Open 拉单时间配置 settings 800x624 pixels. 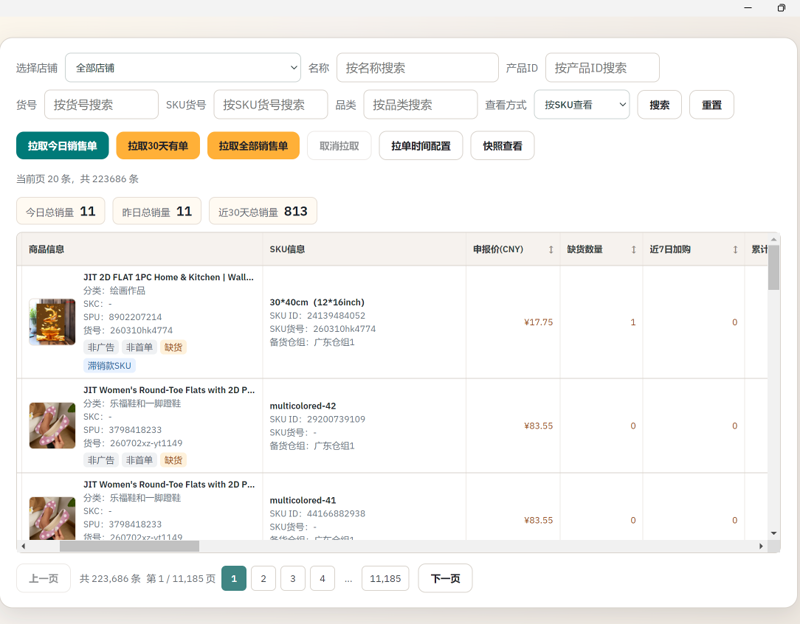[x=420, y=146]
